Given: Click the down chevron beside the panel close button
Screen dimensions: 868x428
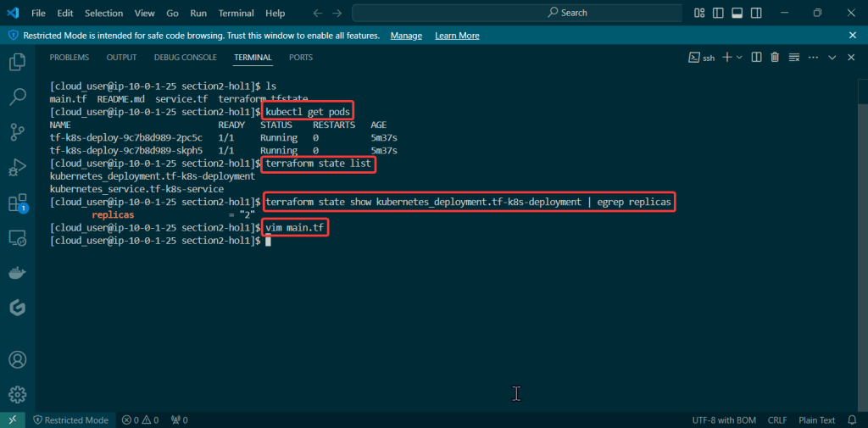Looking at the screenshot, I should coord(832,58).
